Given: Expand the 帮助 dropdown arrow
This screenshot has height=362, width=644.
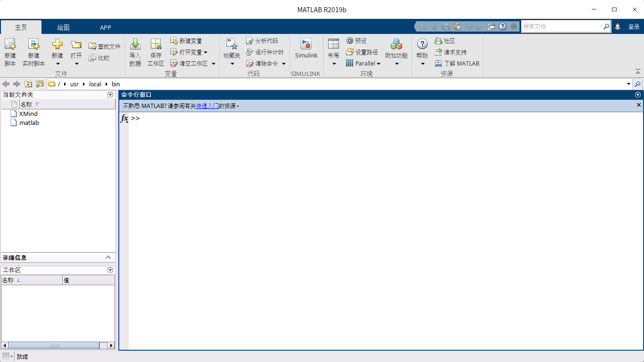Looking at the screenshot, I should pyautogui.click(x=422, y=64).
